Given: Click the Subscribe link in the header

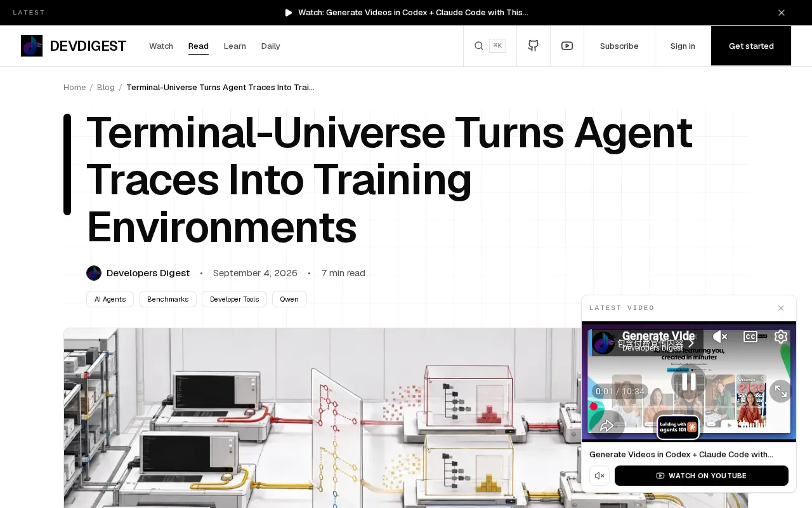Looking at the screenshot, I should tap(619, 46).
